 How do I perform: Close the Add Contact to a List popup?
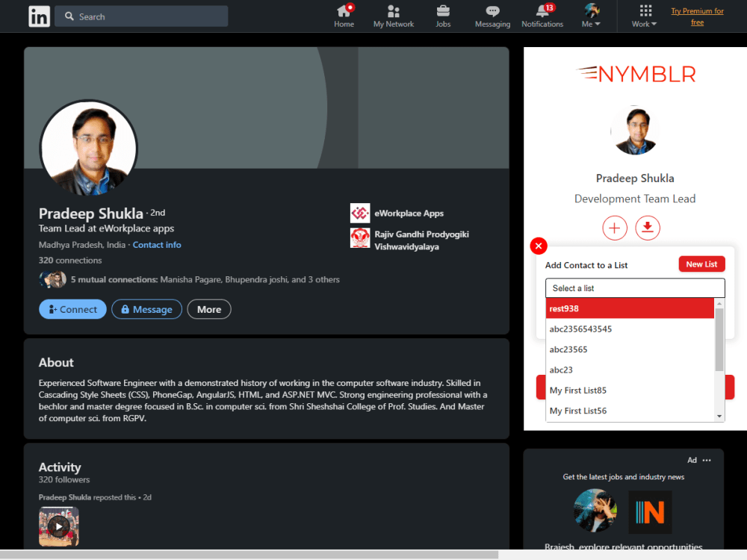tap(539, 246)
